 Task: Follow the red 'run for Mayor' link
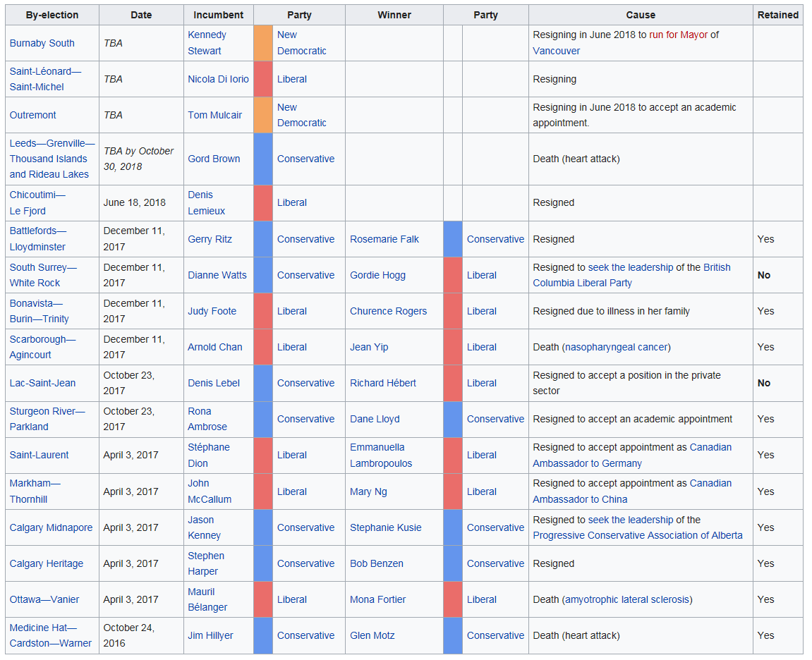(x=678, y=35)
